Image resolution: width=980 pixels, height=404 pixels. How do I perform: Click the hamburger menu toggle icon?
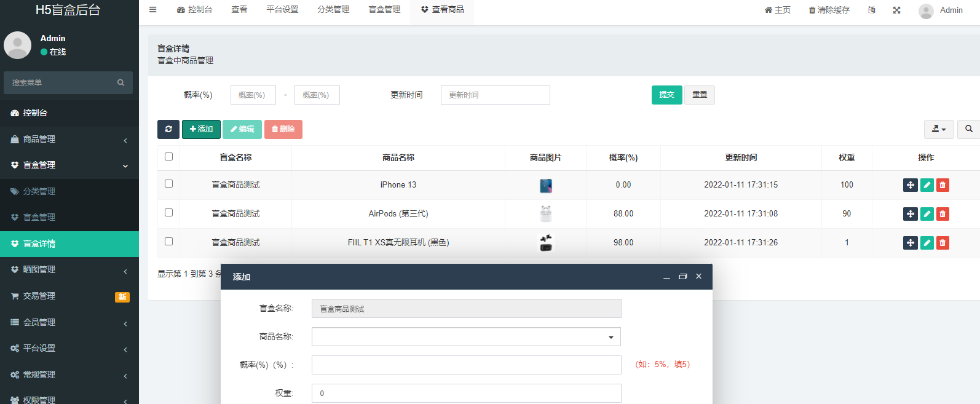coord(153,10)
